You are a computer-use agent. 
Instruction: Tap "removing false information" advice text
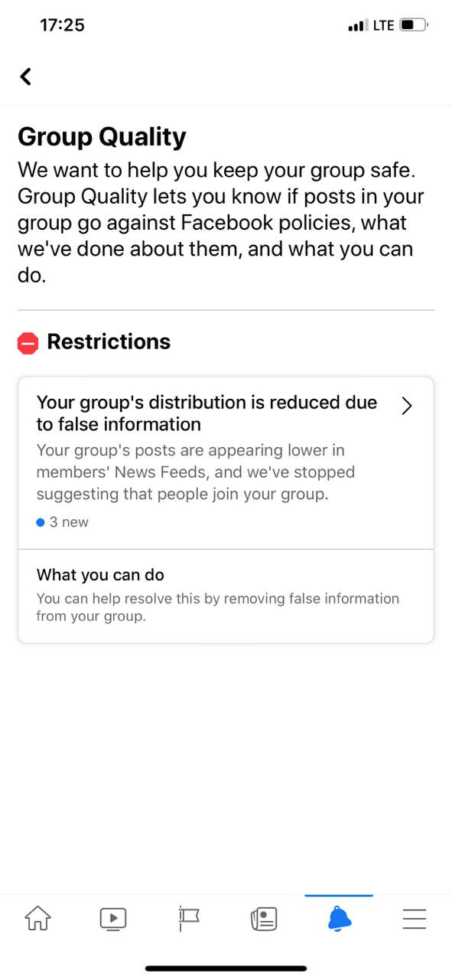pos(300,599)
